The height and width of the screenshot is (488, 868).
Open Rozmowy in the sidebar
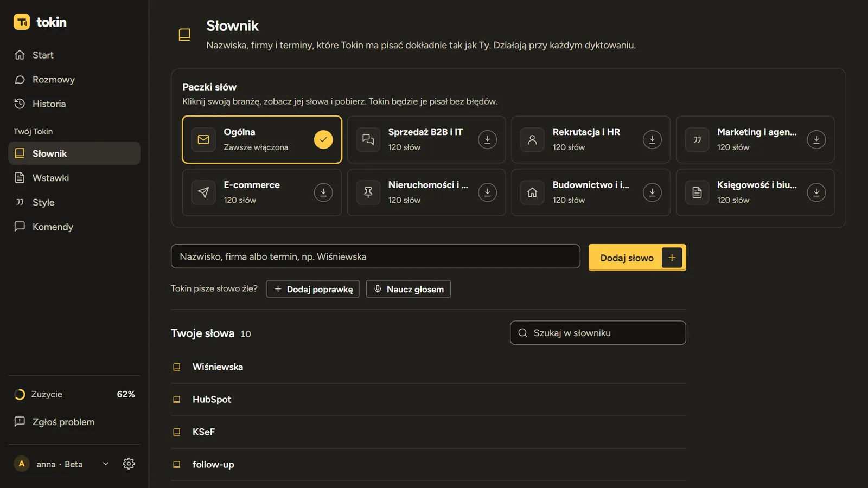point(74,79)
